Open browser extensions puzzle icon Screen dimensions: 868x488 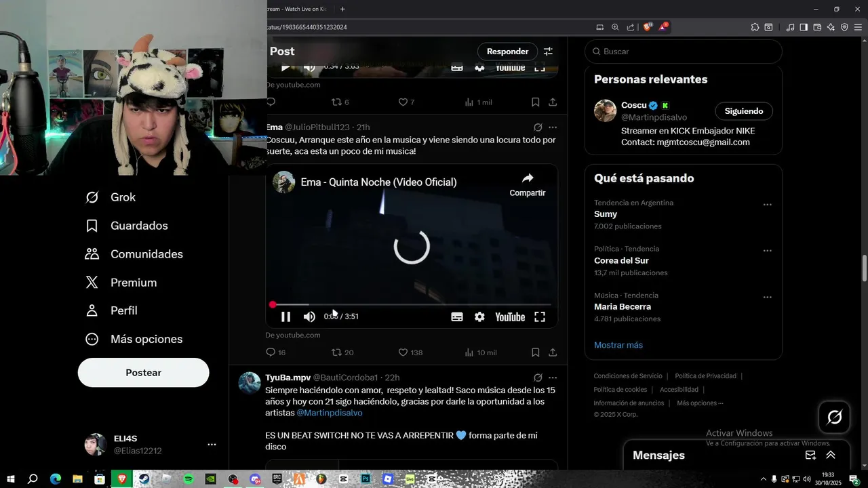[x=755, y=27]
